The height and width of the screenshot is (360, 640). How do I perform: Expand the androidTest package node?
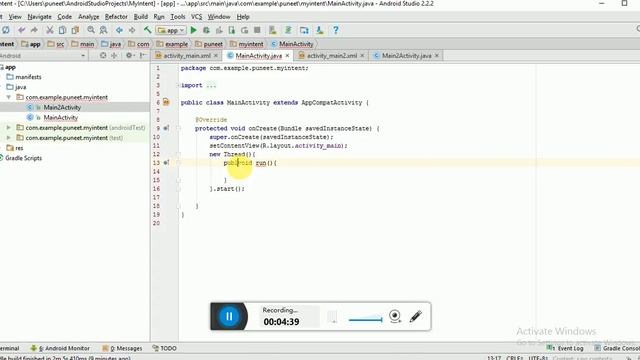point(9,128)
